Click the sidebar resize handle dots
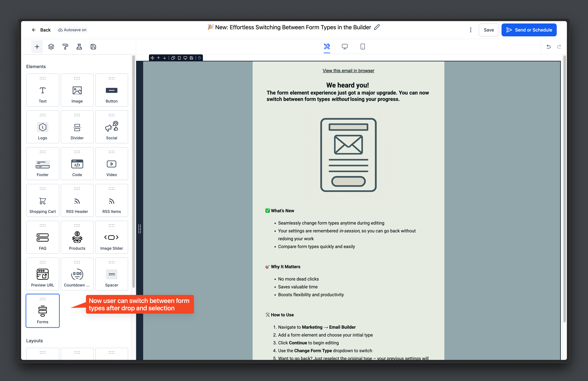Screen dimensions: 588x381 pos(140,229)
